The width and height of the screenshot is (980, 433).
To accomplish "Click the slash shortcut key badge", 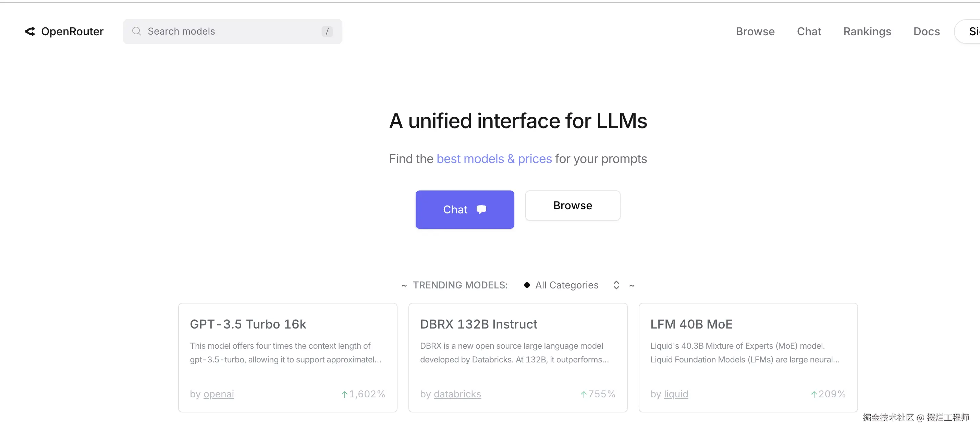I will pos(327,32).
